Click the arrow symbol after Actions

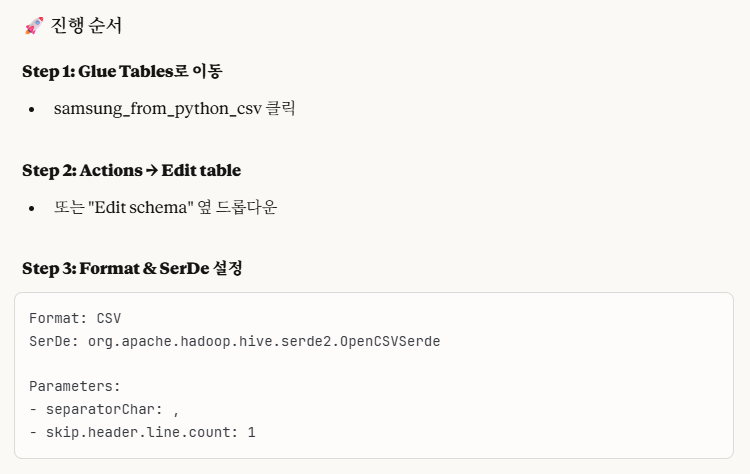[x=151, y=170]
